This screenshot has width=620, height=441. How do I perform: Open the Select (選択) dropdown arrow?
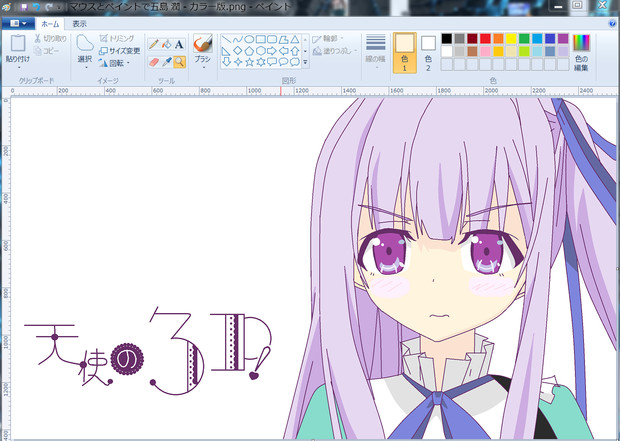[85, 67]
